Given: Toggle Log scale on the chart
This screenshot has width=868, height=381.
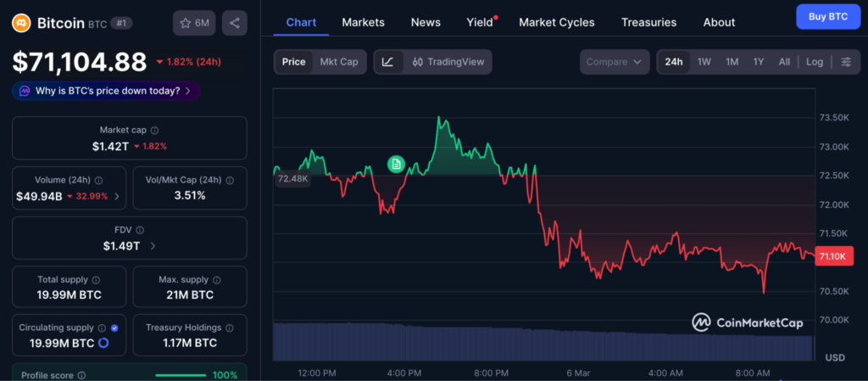Looking at the screenshot, I should point(814,62).
